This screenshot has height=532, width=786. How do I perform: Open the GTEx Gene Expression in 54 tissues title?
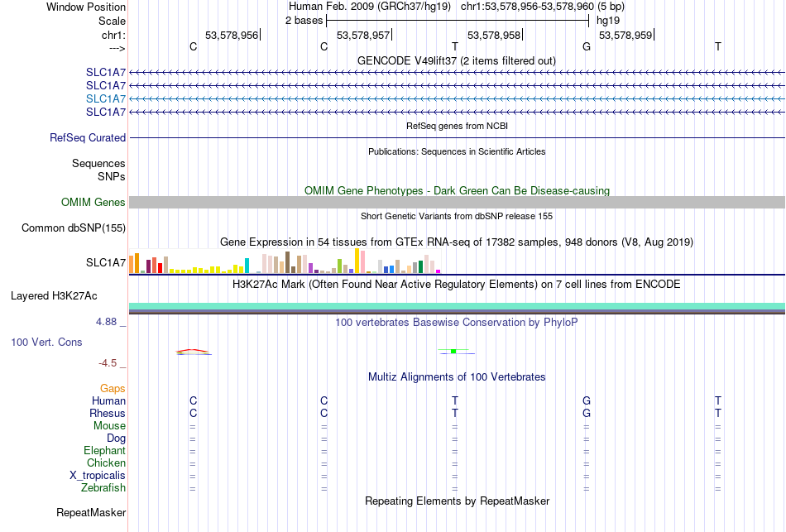click(x=457, y=242)
